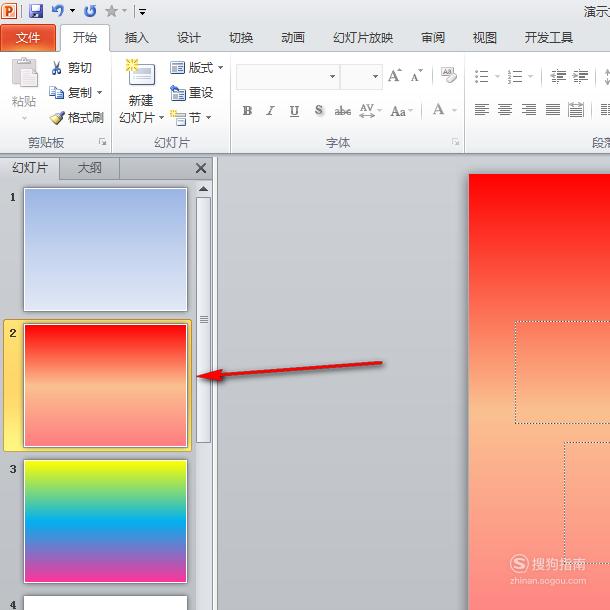The height and width of the screenshot is (610, 610).
Task: Click 重设 reset slide button
Action: (191, 93)
